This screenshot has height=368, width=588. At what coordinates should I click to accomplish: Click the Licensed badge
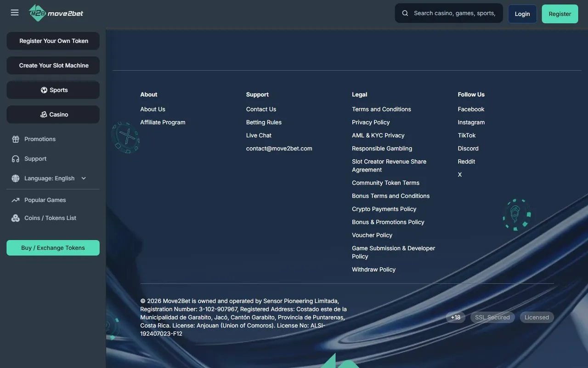pyautogui.click(x=537, y=317)
